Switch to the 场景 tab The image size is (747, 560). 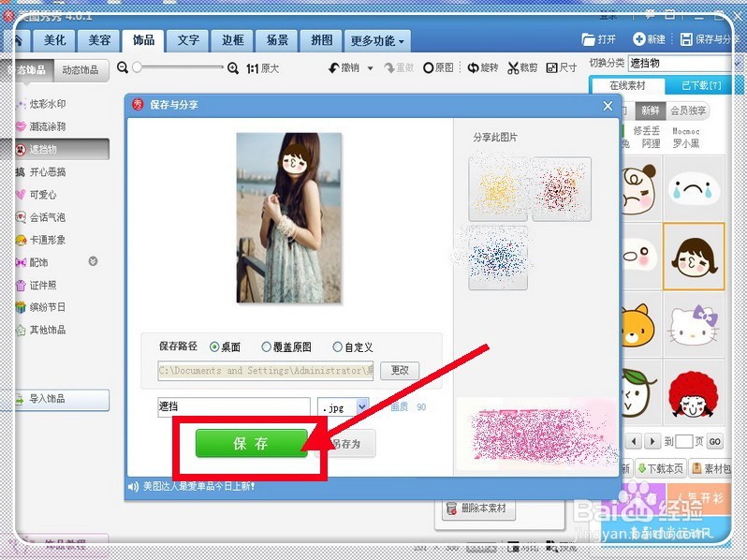click(277, 40)
